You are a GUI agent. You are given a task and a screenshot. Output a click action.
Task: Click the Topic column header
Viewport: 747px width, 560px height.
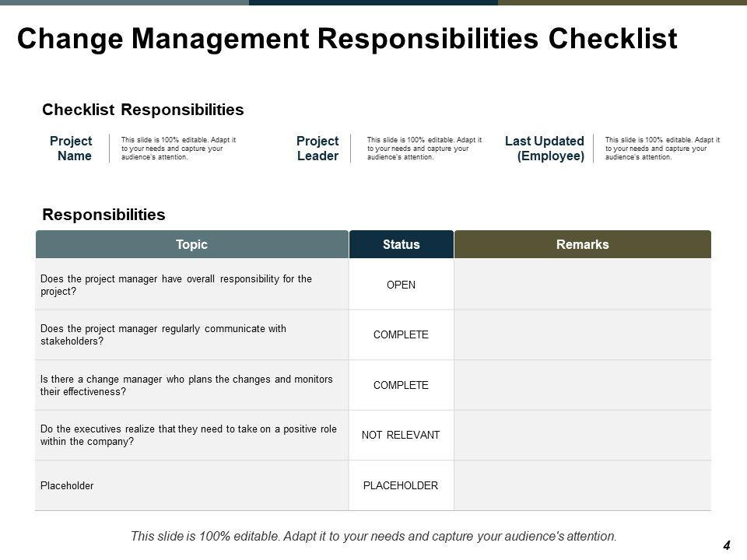coord(192,244)
